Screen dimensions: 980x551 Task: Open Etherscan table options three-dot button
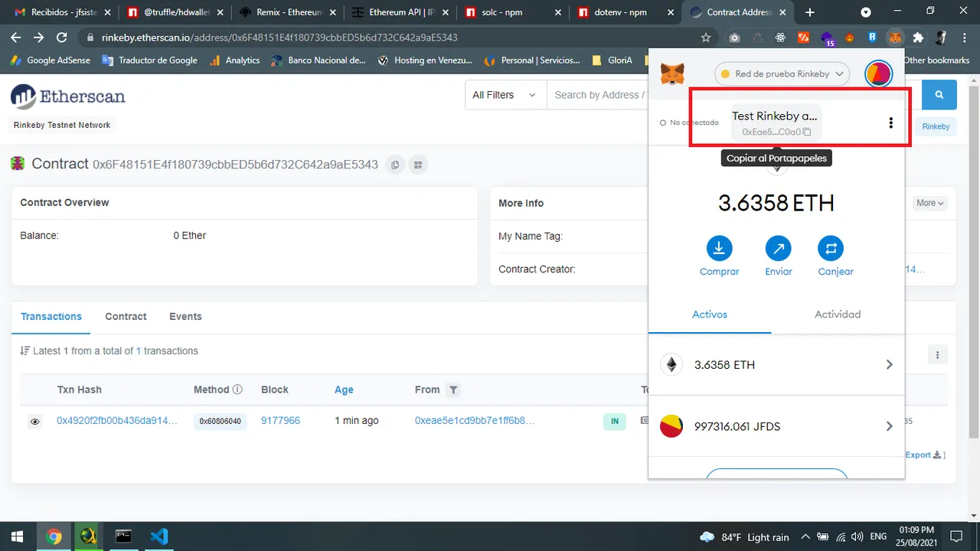(x=937, y=354)
